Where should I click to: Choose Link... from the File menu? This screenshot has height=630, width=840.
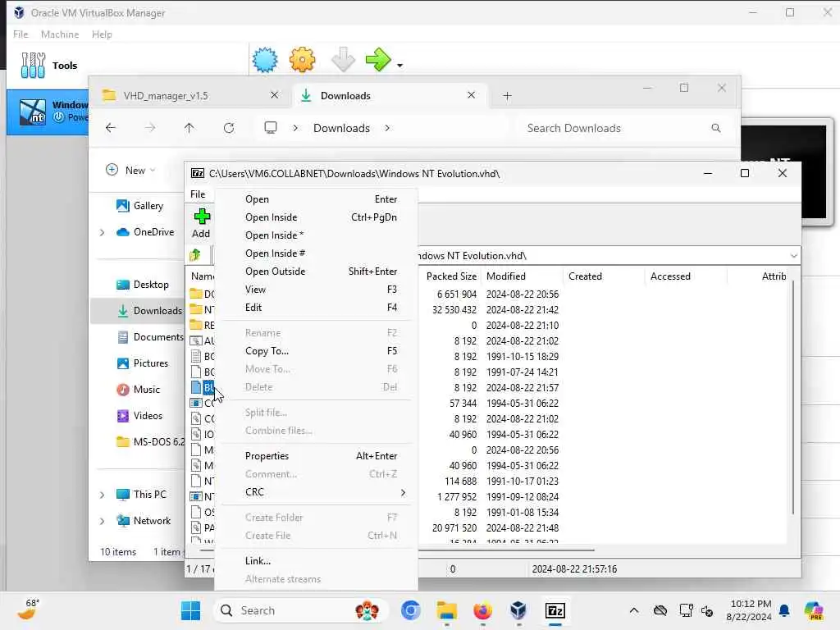click(316, 561)
